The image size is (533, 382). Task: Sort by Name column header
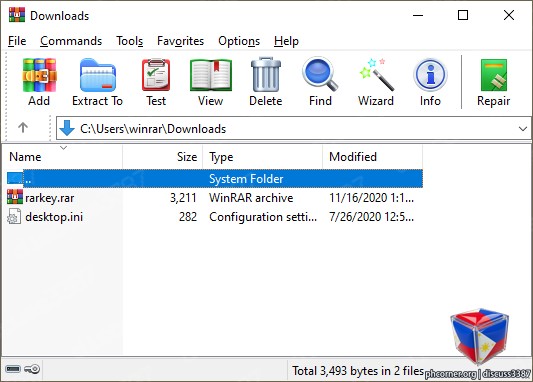pyautogui.click(x=62, y=157)
